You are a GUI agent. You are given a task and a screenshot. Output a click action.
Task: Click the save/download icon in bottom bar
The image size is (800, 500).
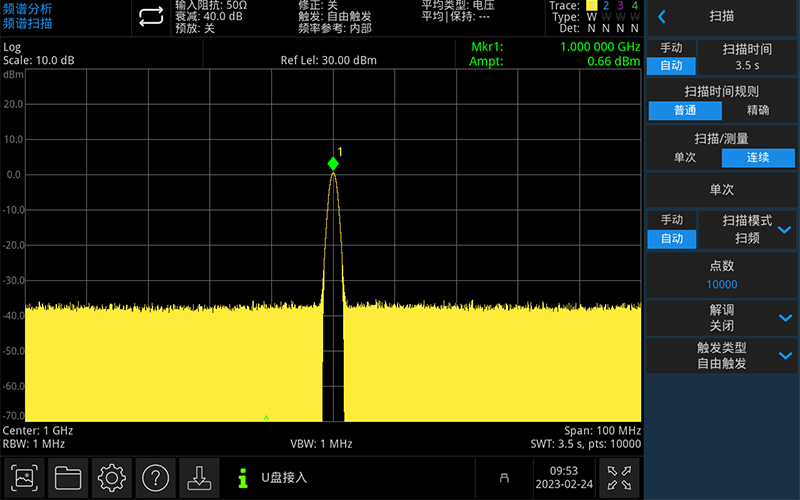199,478
